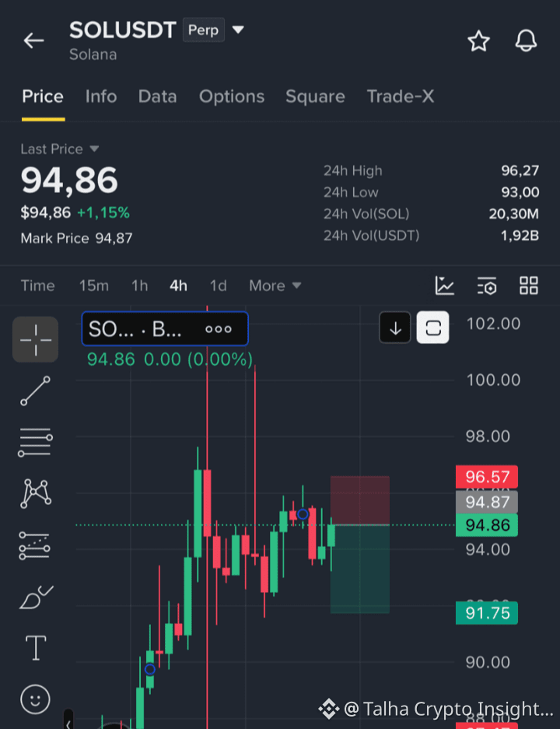This screenshot has height=729, width=560.
Task: Select the 4h timeframe
Action: 178,286
